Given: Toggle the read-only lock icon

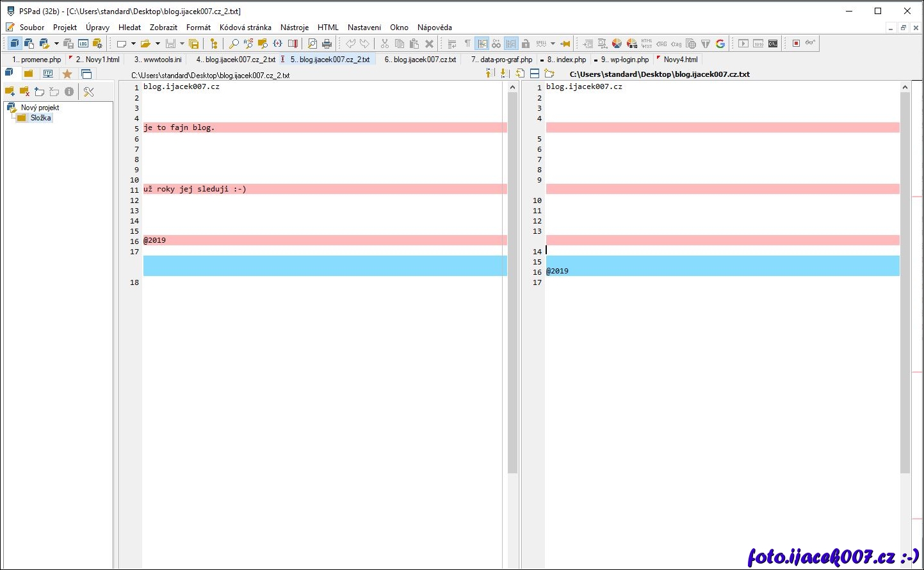Looking at the screenshot, I should (526, 44).
